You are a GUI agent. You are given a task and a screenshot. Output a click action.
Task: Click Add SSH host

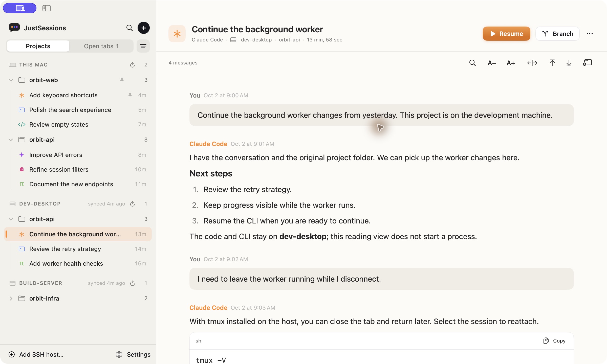coord(36,354)
